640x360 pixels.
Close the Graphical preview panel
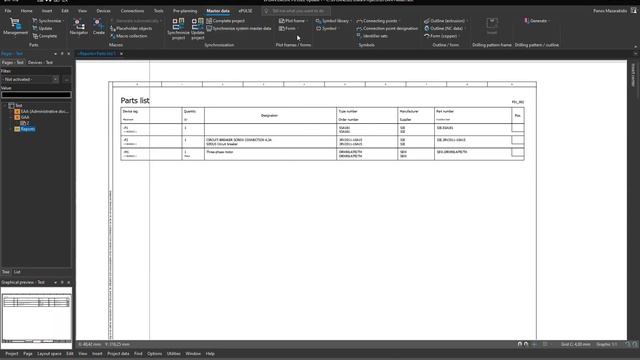69,282
